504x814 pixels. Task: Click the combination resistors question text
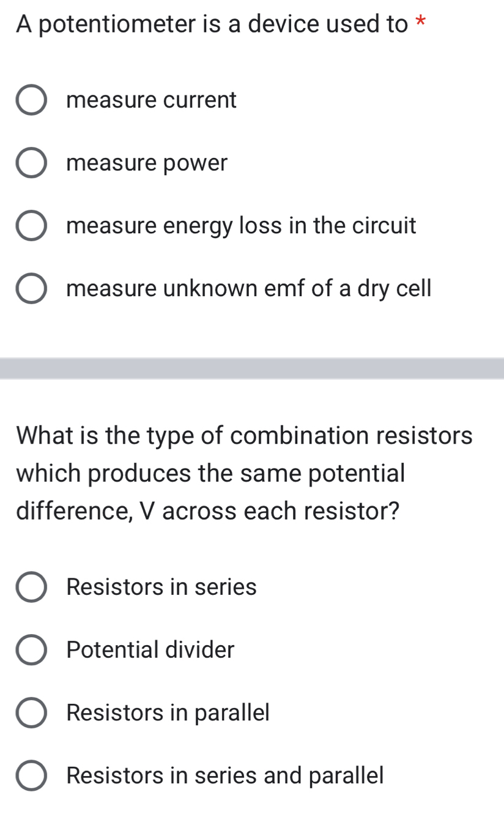245,473
